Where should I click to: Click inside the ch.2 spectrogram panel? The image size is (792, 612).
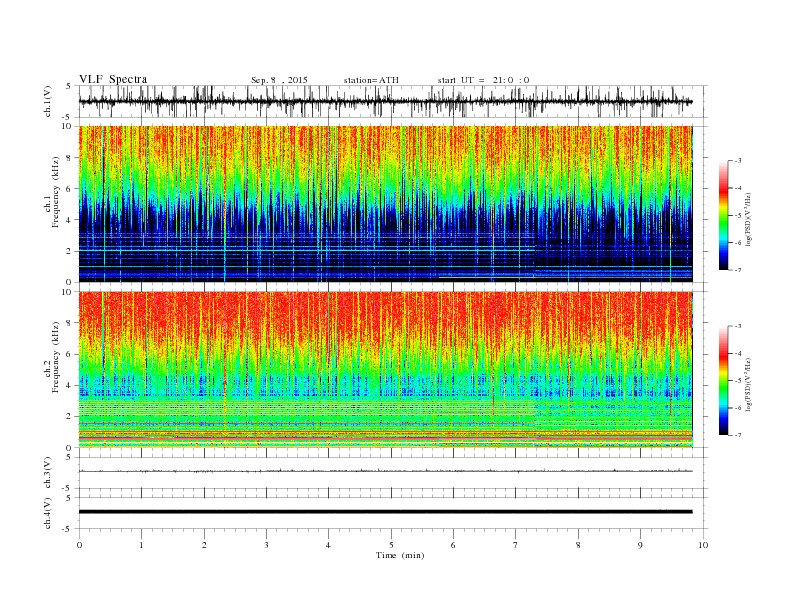click(385, 370)
